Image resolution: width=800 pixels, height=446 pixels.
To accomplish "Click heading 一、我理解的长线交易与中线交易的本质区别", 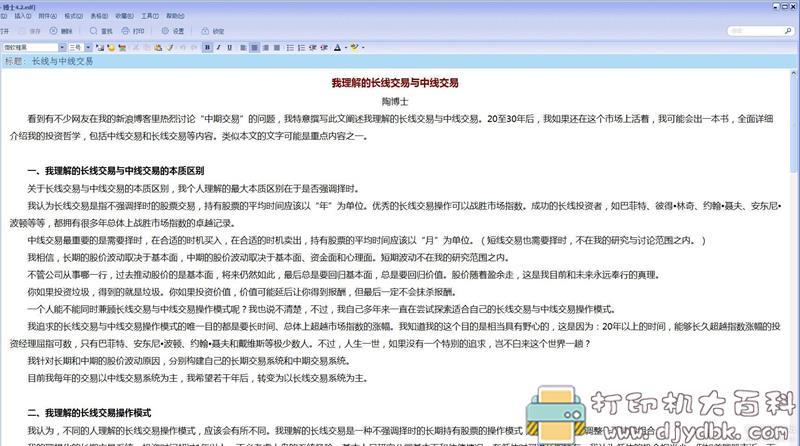I will (116, 171).
